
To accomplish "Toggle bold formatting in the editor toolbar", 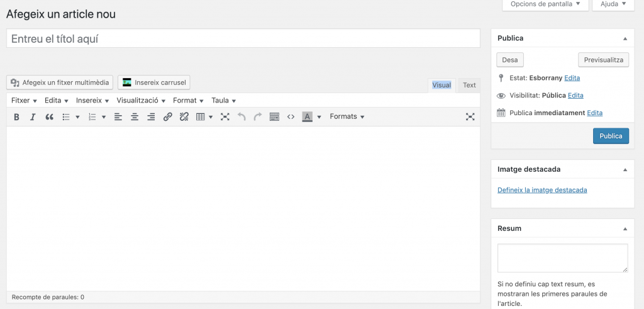I will click(16, 117).
